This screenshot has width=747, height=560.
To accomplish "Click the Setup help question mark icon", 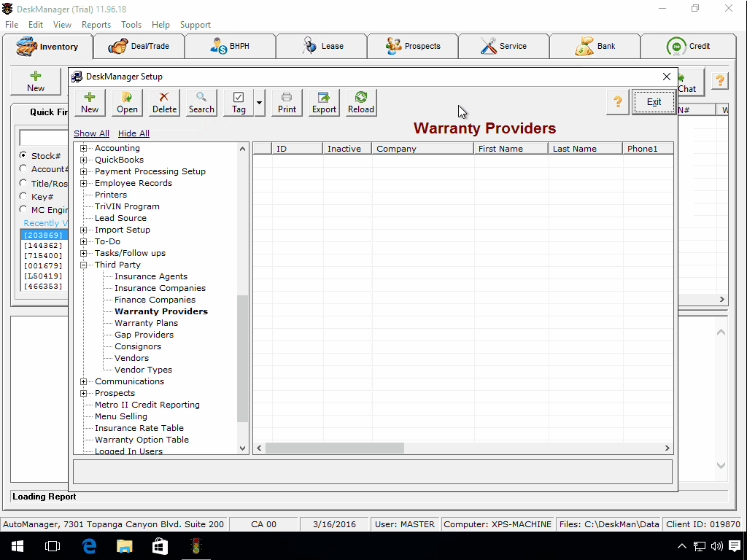I will pos(617,101).
